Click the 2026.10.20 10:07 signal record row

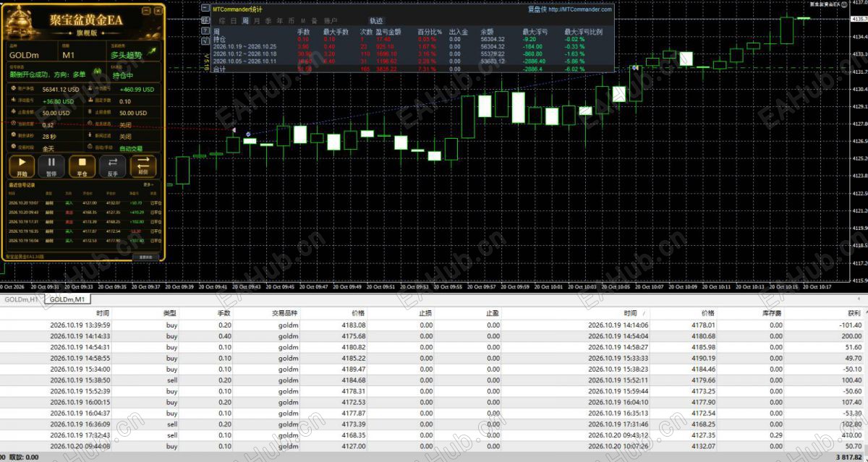tap(85, 202)
